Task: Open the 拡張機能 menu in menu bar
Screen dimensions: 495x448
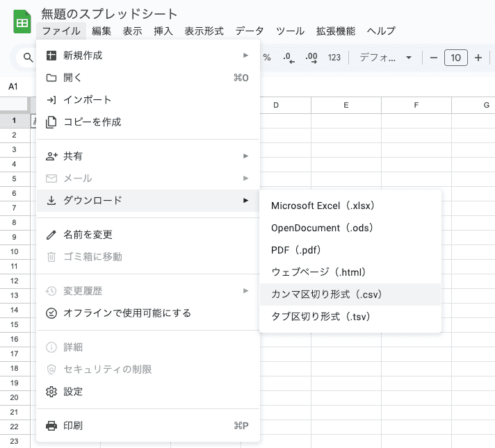Action: (336, 31)
